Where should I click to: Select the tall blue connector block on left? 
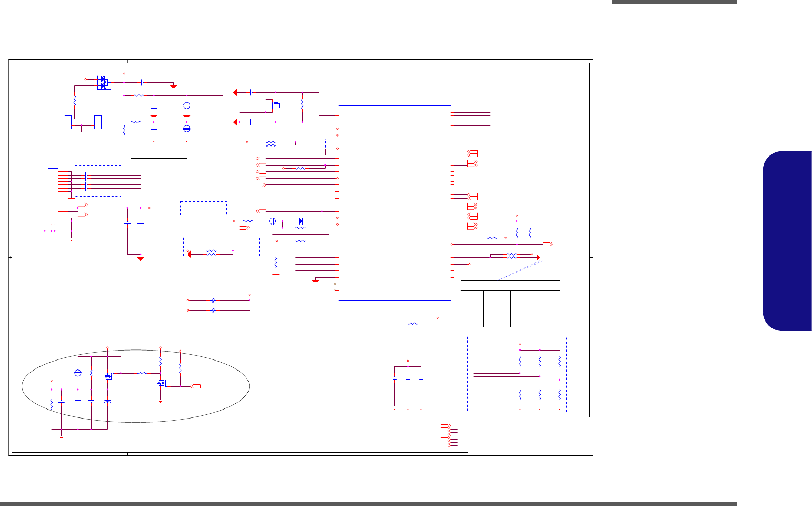(x=53, y=197)
